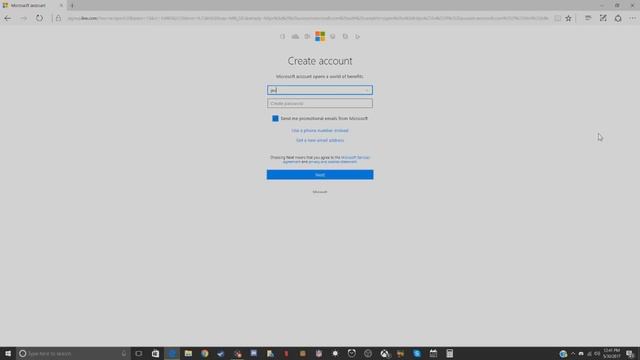Open the Edge Settings and more menu
This screenshot has height=360, width=640.
[633, 18]
